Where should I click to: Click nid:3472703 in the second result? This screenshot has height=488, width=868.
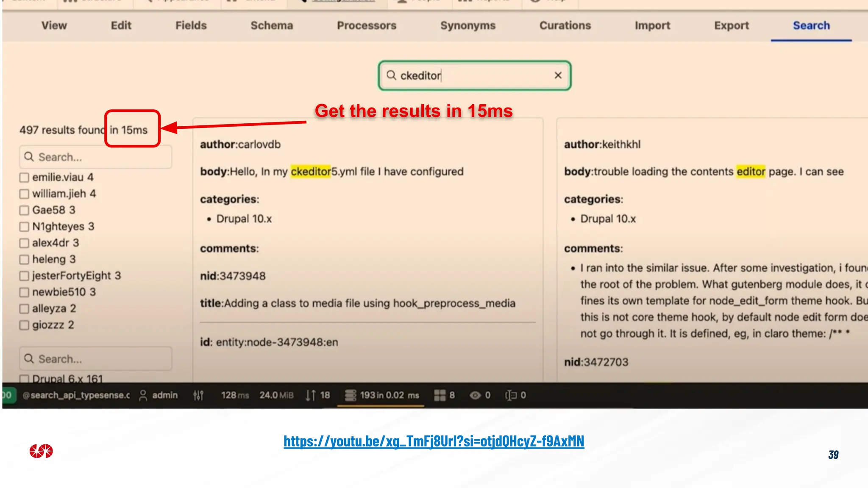pos(596,362)
